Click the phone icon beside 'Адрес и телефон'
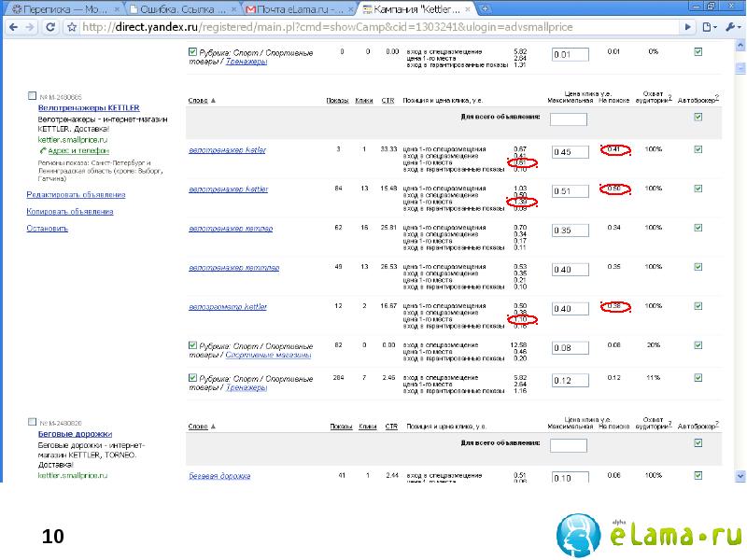 (43, 150)
